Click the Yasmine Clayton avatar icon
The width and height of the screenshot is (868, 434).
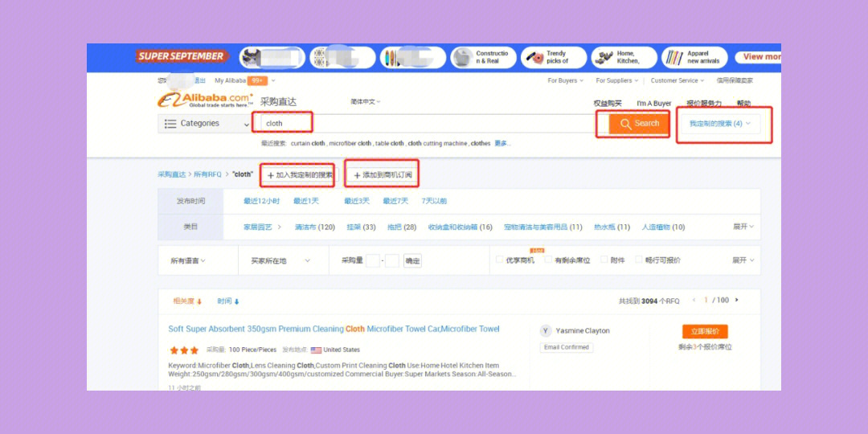(546, 331)
